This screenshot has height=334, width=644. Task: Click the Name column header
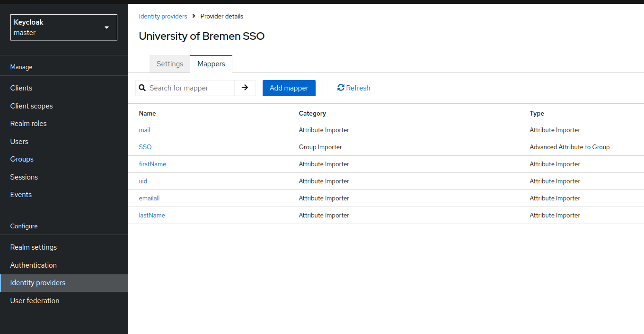tap(147, 113)
